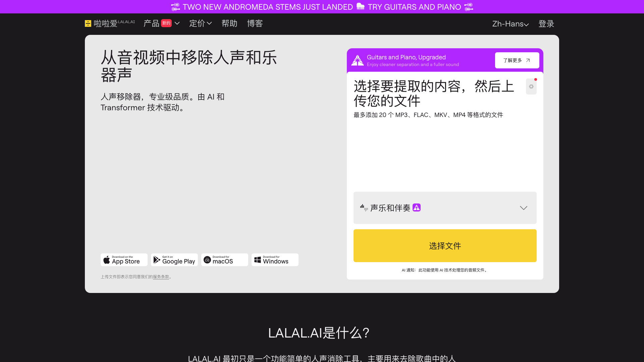
Task: Download the Windows app
Action: point(275,260)
